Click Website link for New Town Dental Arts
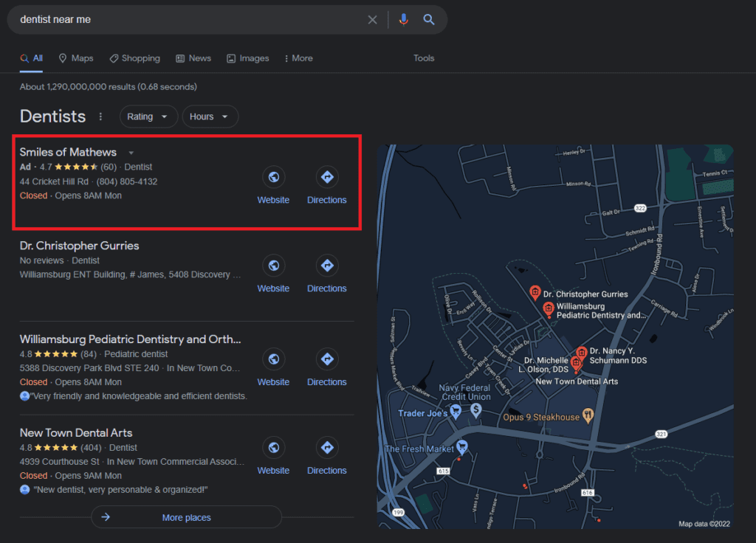The image size is (756, 543). click(x=273, y=471)
